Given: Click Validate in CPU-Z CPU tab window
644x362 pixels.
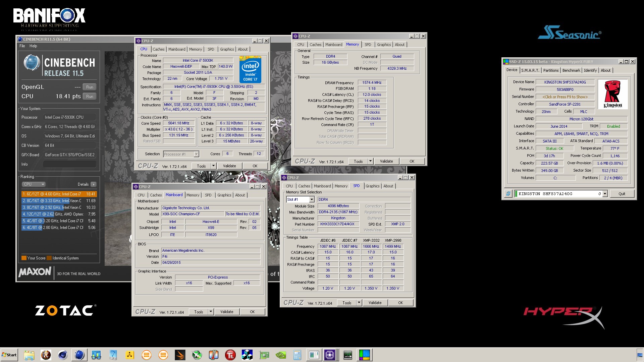Looking at the screenshot, I should (x=229, y=166).
